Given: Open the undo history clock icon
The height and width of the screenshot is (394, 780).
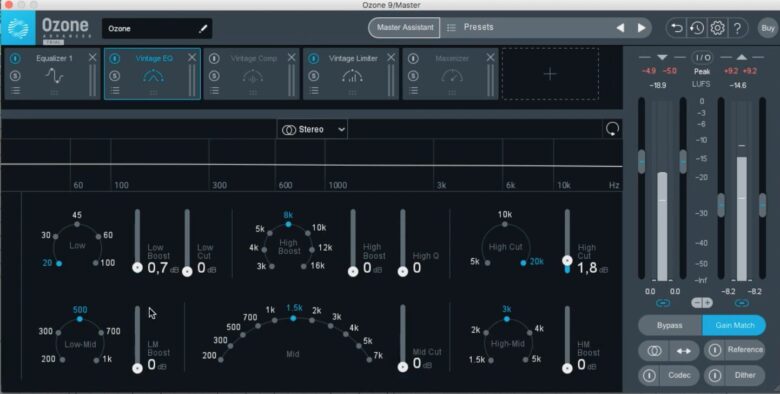Looking at the screenshot, I should click(x=697, y=28).
